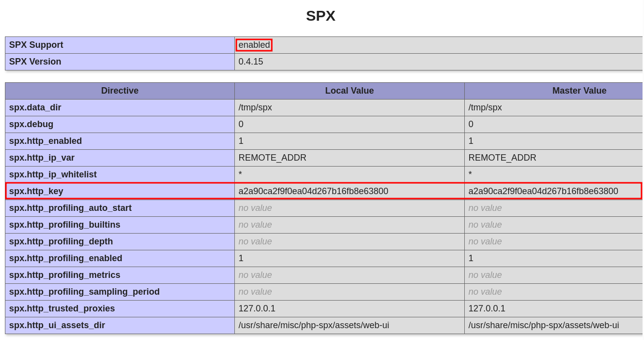Click local 'no value' of spx.http_profiling_sampling_period
This screenshot has width=644, height=340.
click(x=255, y=292)
